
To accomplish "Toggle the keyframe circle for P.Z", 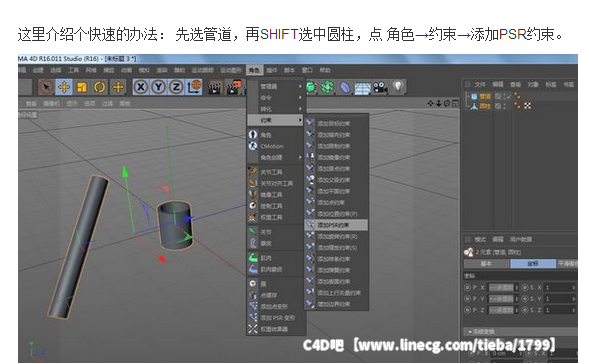I will (468, 310).
